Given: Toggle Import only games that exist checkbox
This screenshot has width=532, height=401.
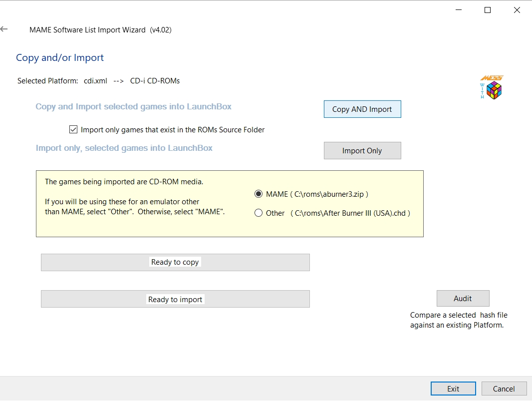Looking at the screenshot, I should (x=73, y=129).
